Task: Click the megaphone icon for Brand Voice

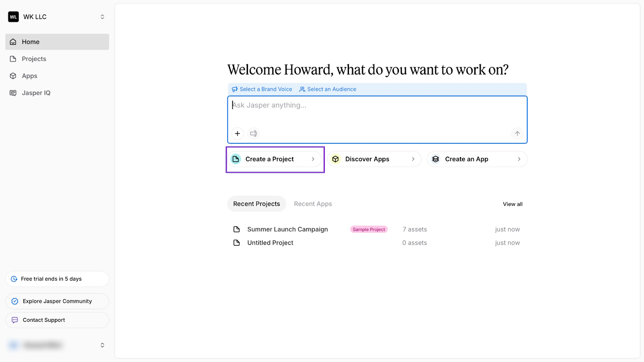Action: pos(235,89)
